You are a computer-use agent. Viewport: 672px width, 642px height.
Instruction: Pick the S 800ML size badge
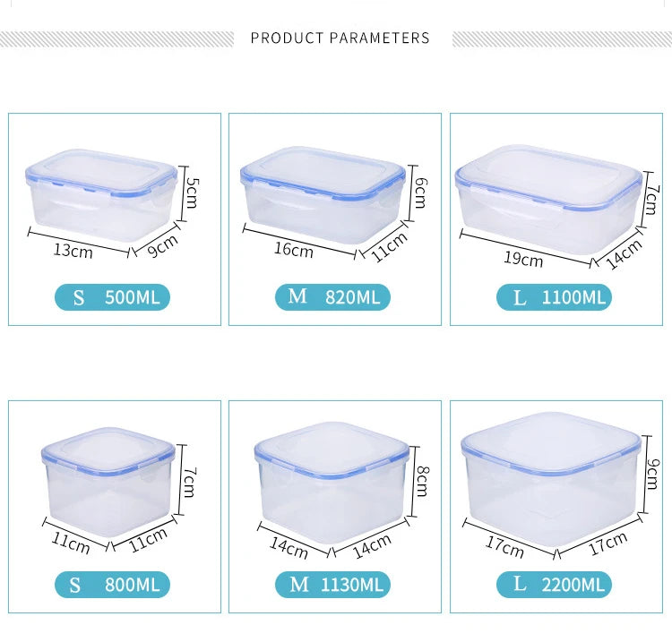click(x=112, y=585)
